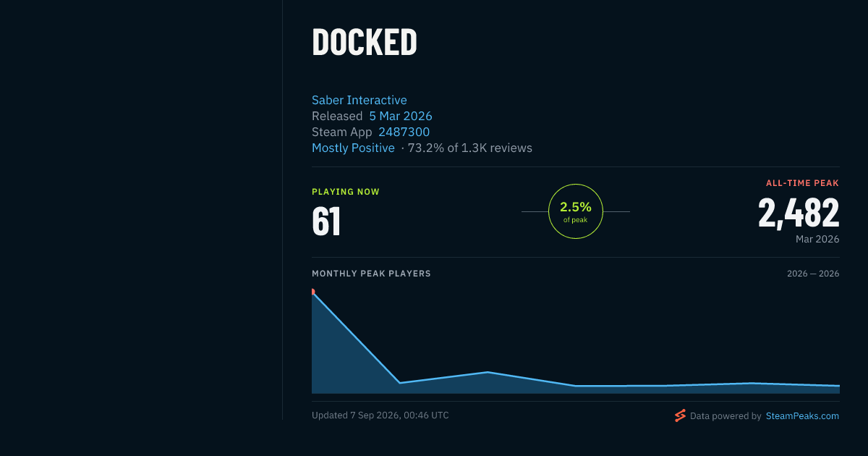Screen dimensions: 868x456
Task: Click the red peak marker on chart
Action: point(312,292)
